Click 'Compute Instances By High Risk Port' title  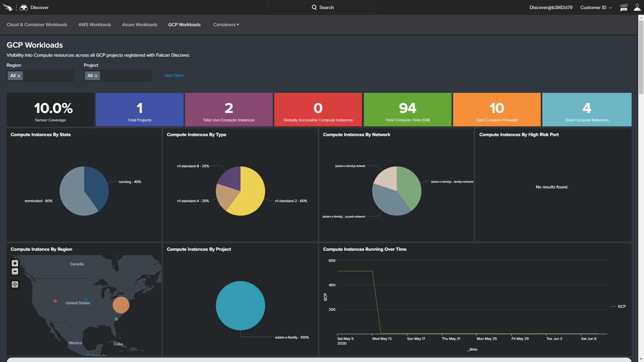tap(519, 134)
